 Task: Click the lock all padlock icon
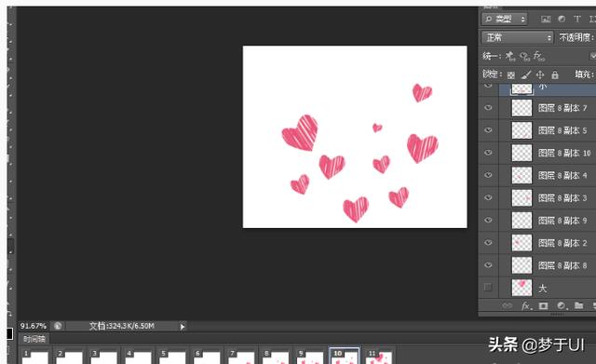tap(555, 74)
